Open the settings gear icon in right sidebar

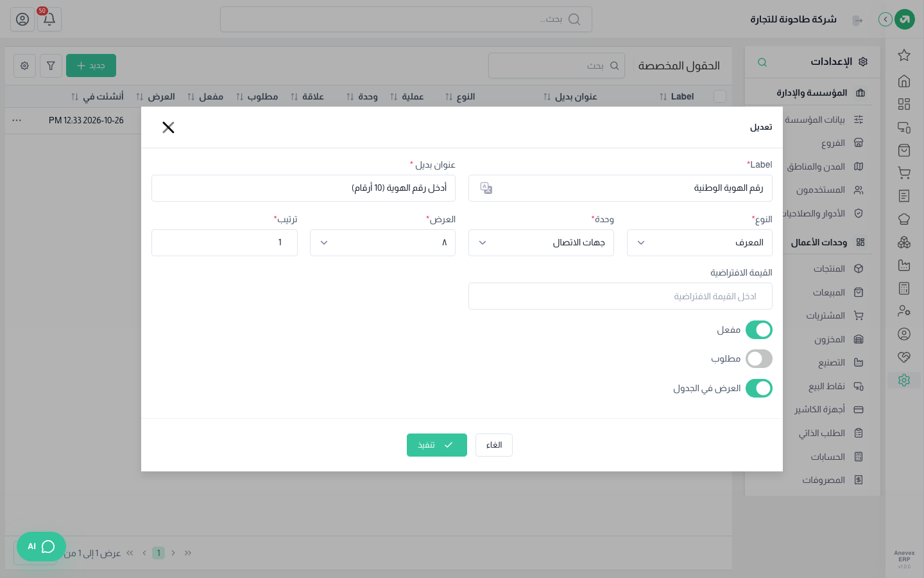pos(904,380)
